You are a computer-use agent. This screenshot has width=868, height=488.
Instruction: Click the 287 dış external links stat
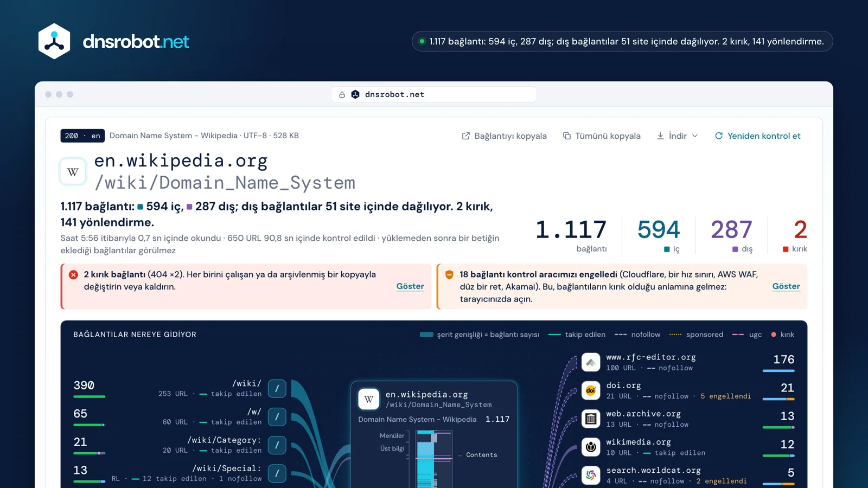click(x=731, y=235)
